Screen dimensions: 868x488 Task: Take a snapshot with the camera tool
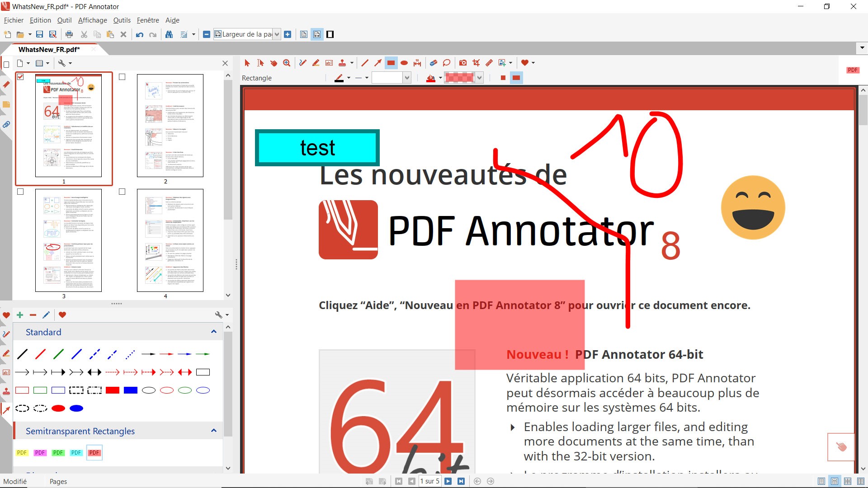click(463, 63)
